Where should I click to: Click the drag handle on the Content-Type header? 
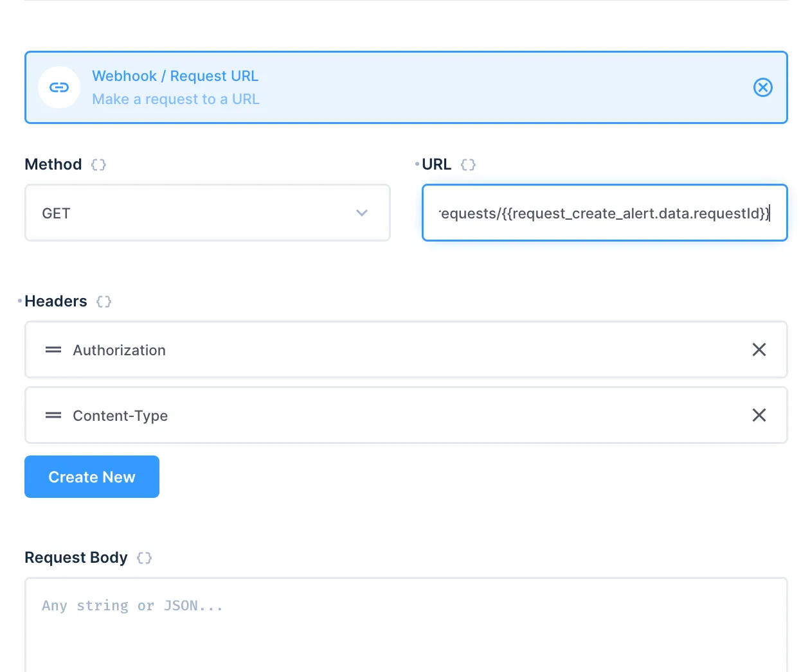[53, 416]
